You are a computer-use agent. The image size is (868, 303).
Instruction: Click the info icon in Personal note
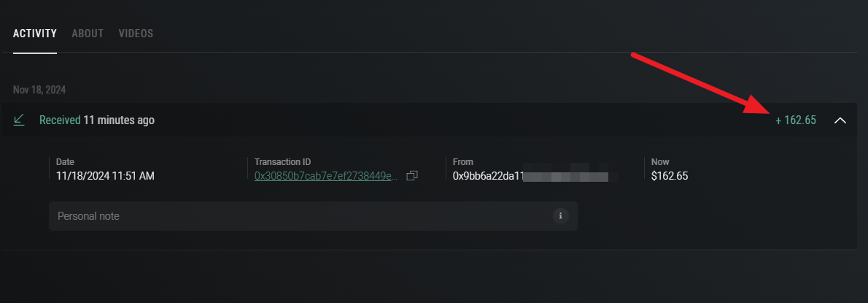[560, 215]
